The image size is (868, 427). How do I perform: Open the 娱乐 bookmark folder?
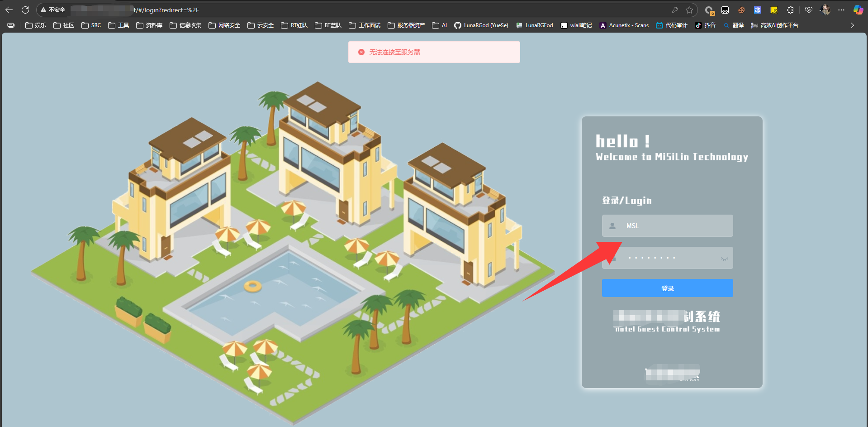(36, 25)
